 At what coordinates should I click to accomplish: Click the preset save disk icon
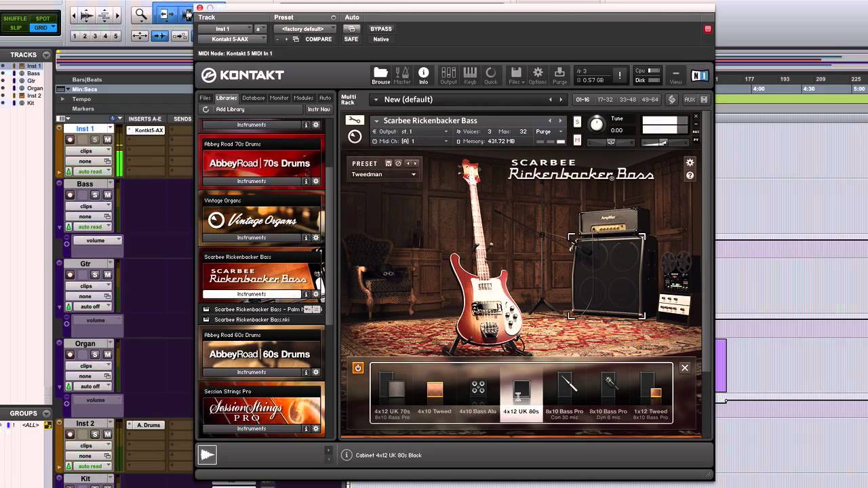pos(389,163)
